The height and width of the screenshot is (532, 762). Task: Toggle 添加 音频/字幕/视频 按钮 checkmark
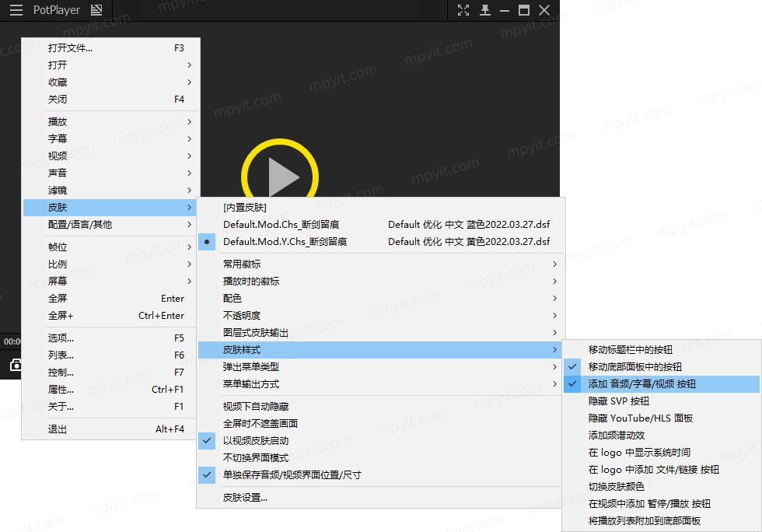point(662,384)
